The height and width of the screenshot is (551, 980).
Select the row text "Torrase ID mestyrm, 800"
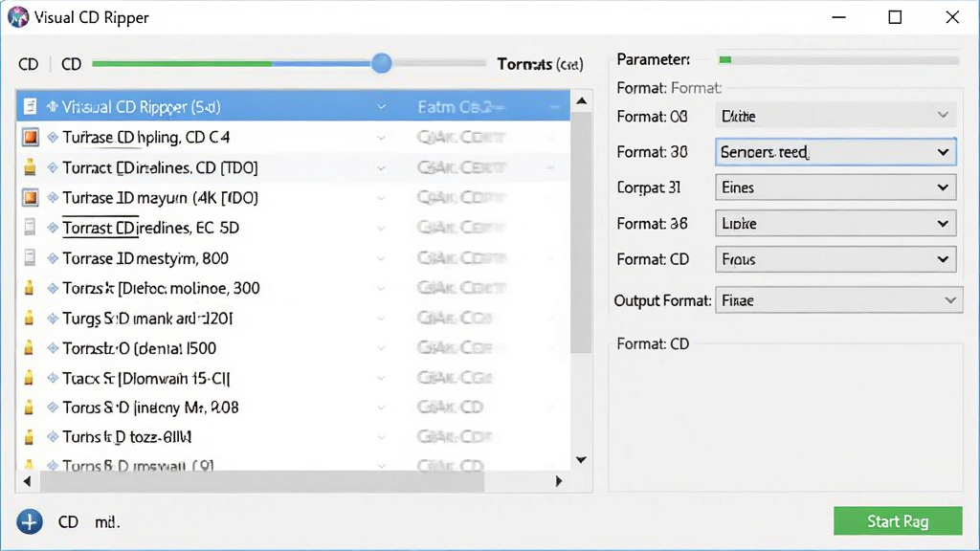145,258
